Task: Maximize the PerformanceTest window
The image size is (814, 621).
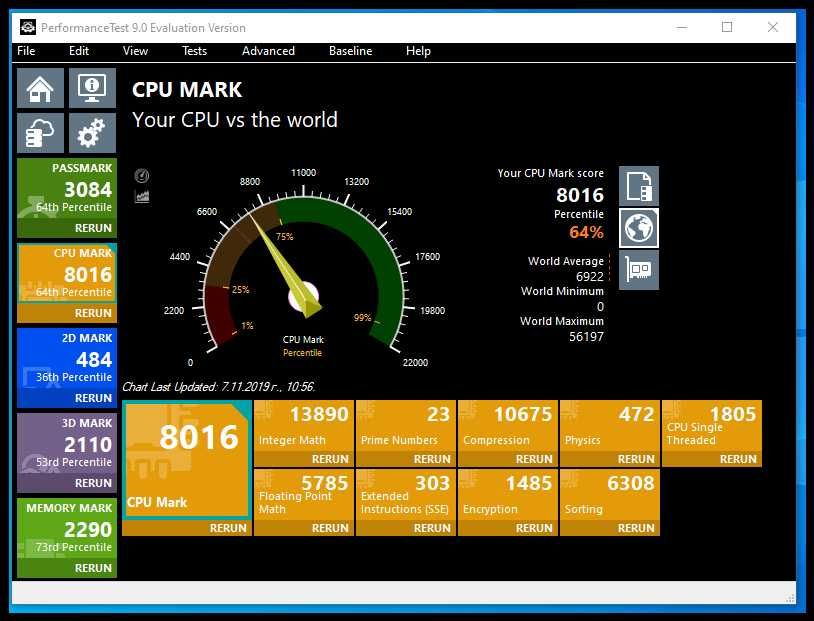Action: (727, 27)
